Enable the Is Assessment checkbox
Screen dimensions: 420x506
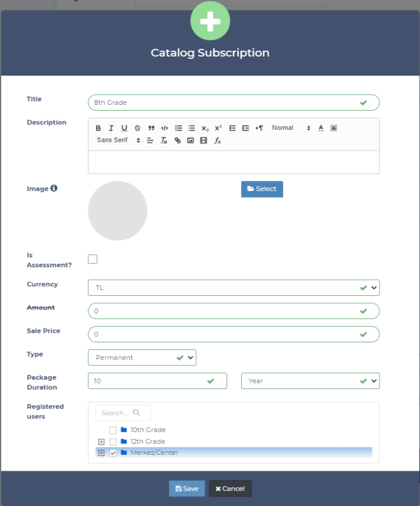coord(92,259)
